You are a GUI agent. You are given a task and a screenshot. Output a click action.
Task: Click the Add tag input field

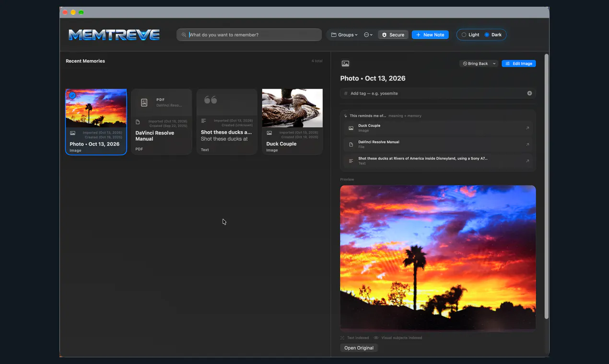pyautogui.click(x=438, y=93)
